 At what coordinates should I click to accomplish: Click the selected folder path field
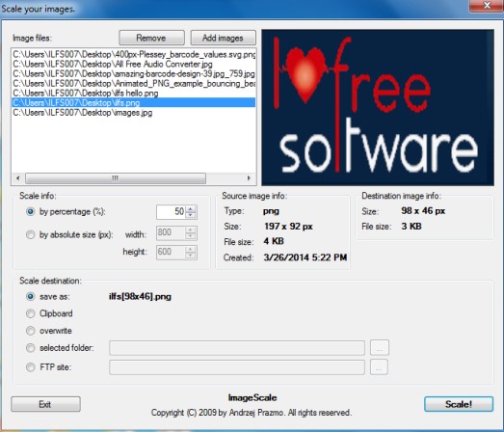(237, 348)
